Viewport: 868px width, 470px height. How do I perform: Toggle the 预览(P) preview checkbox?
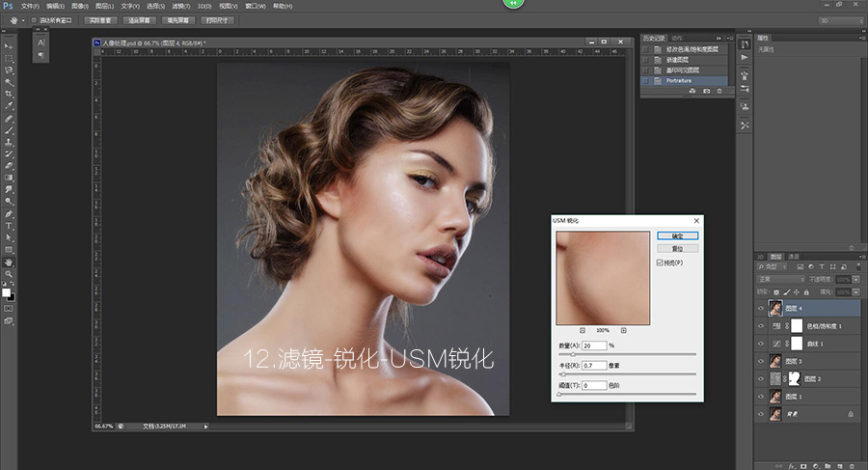click(660, 262)
